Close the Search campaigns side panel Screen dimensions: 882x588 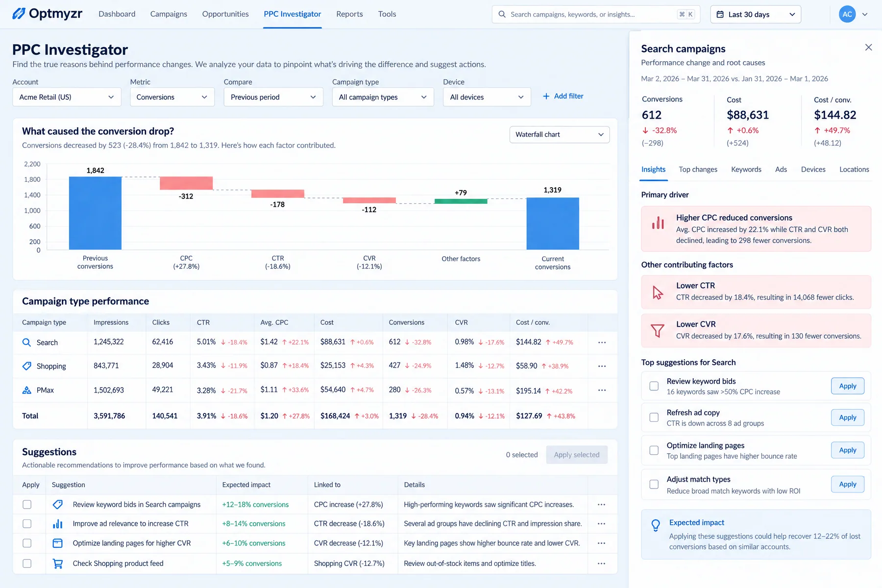[868, 48]
